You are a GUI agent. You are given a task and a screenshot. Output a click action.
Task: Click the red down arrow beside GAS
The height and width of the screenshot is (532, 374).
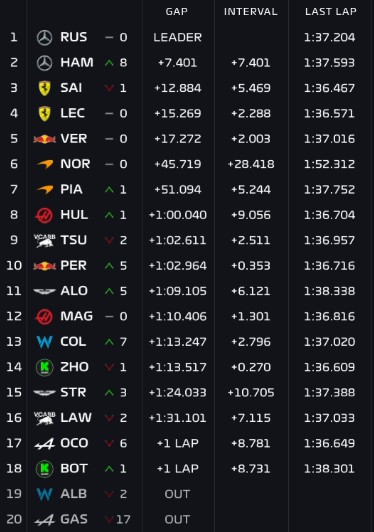tap(109, 519)
